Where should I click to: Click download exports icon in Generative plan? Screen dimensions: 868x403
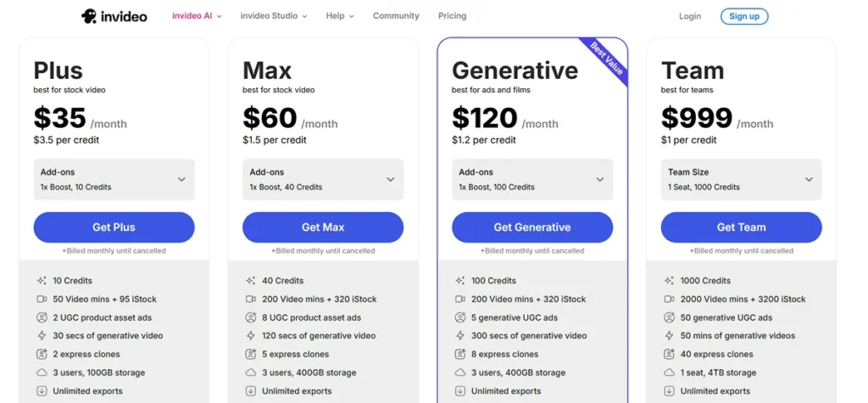(x=460, y=391)
